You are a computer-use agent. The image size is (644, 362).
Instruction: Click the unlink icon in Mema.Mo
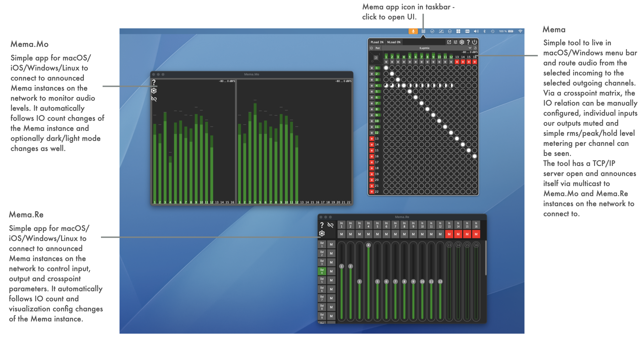click(x=154, y=99)
